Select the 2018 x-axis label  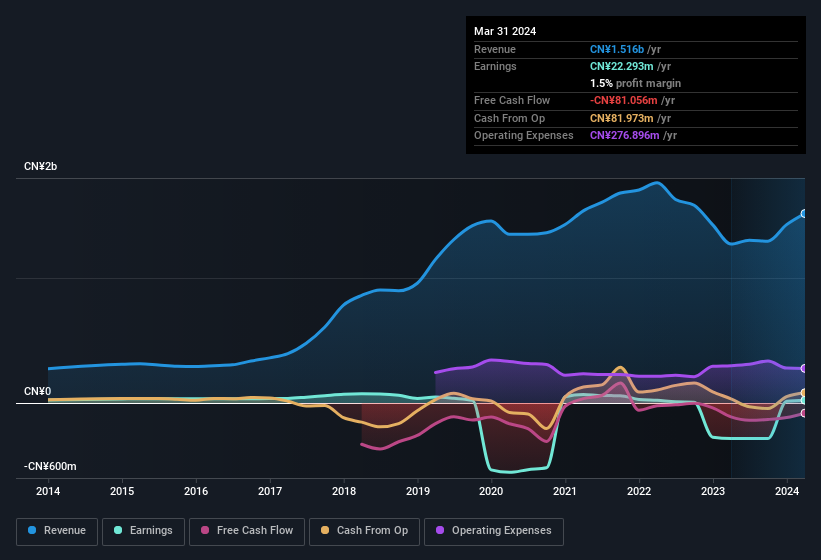point(343,491)
